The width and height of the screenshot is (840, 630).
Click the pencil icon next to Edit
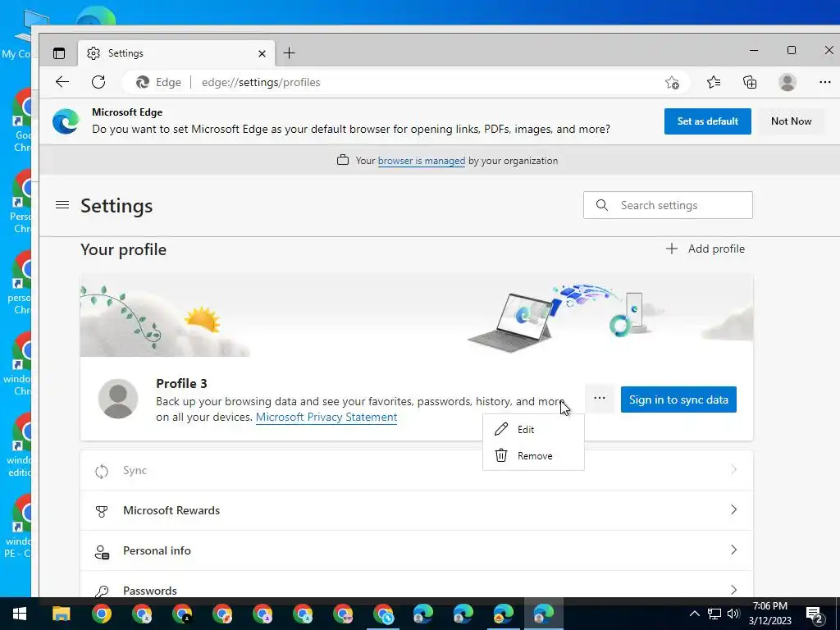tap(501, 429)
